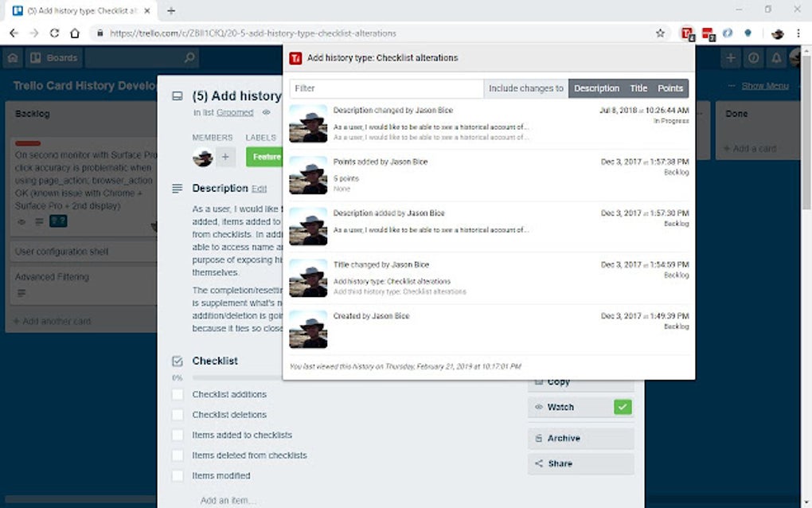Image resolution: width=812 pixels, height=508 pixels.
Task: Bookmark this page using the star icon
Action: (x=661, y=33)
